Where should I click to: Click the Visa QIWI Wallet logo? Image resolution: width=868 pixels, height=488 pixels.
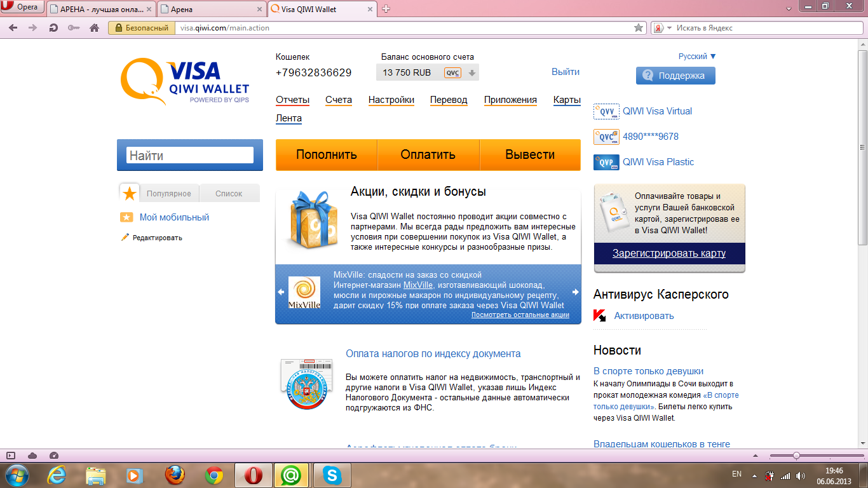(185, 81)
